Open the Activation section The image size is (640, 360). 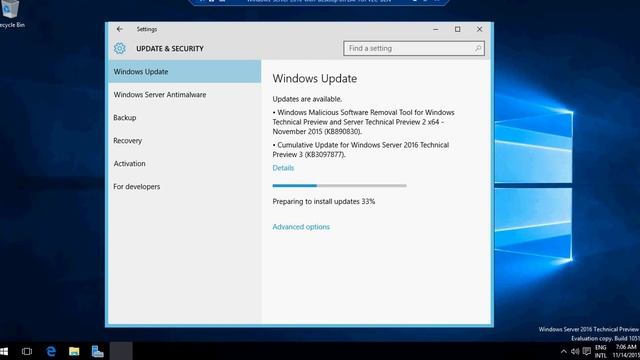click(x=184, y=163)
